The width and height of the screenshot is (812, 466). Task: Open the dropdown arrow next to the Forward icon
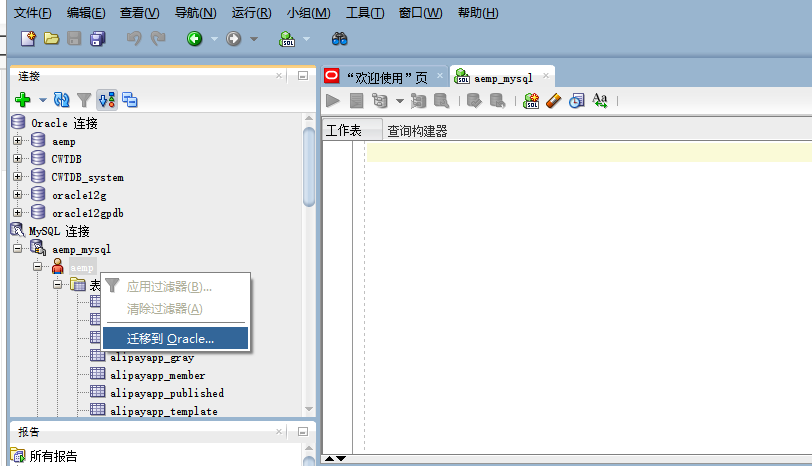(x=254, y=39)
